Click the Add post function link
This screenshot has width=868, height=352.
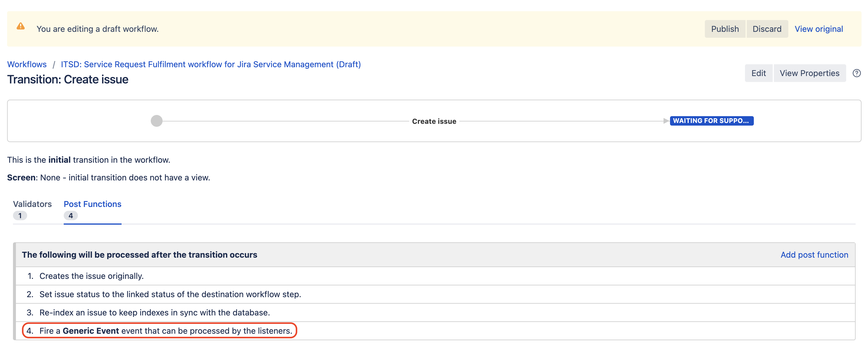[814, 255]
